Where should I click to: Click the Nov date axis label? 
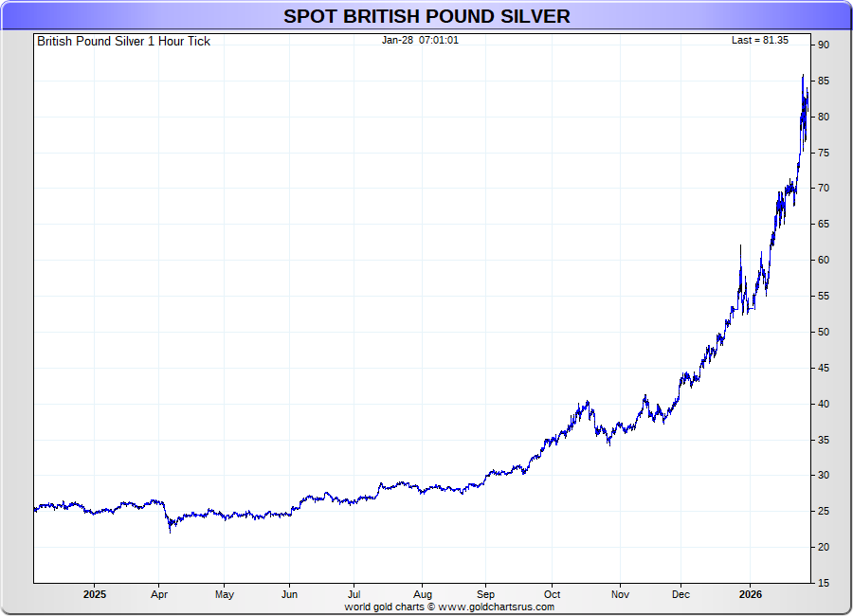click(620, 594)
